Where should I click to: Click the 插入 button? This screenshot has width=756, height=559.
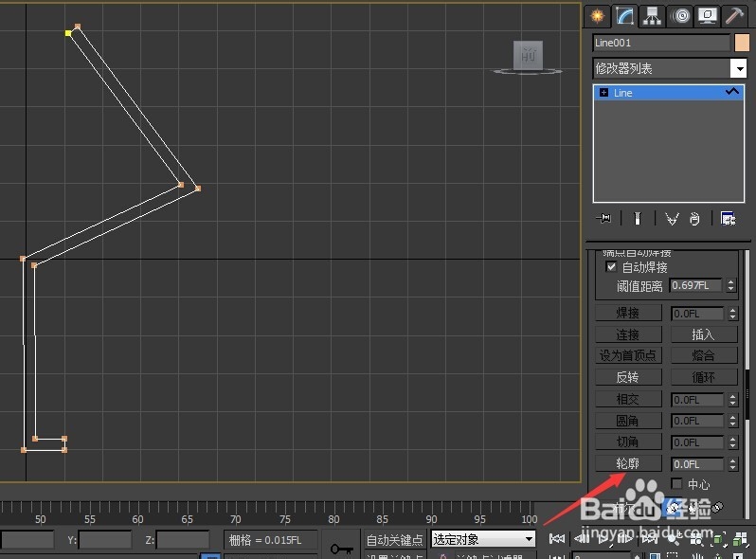click(704, 334)
